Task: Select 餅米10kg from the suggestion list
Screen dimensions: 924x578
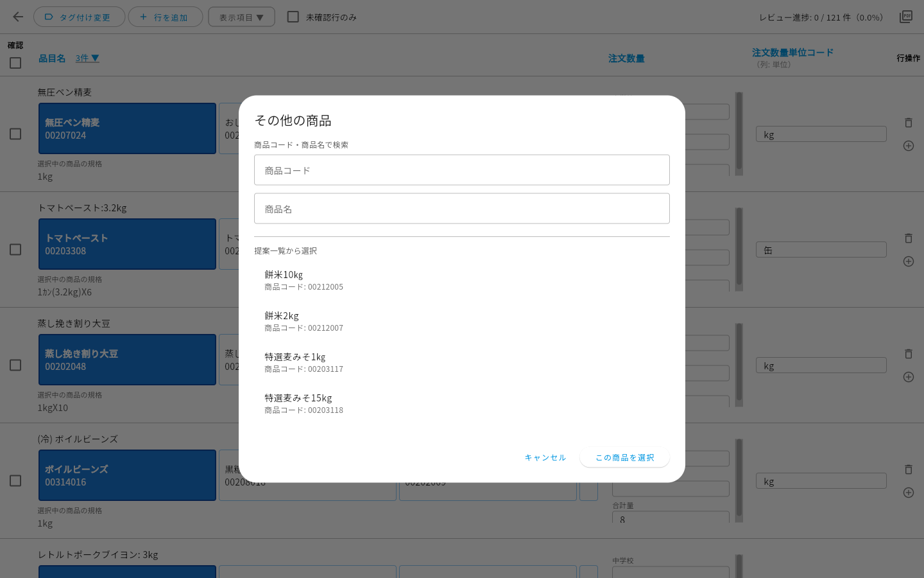Action: click(462, 280)
